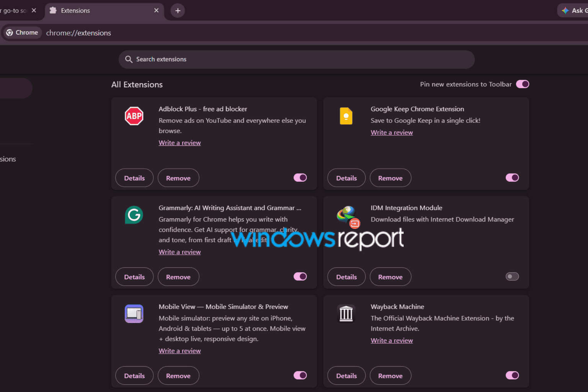Image resolution: width=588 pixels, height=392 pixels.
Task: Click 'Remove ads on YouTube' description text
Action: point(232,126)
